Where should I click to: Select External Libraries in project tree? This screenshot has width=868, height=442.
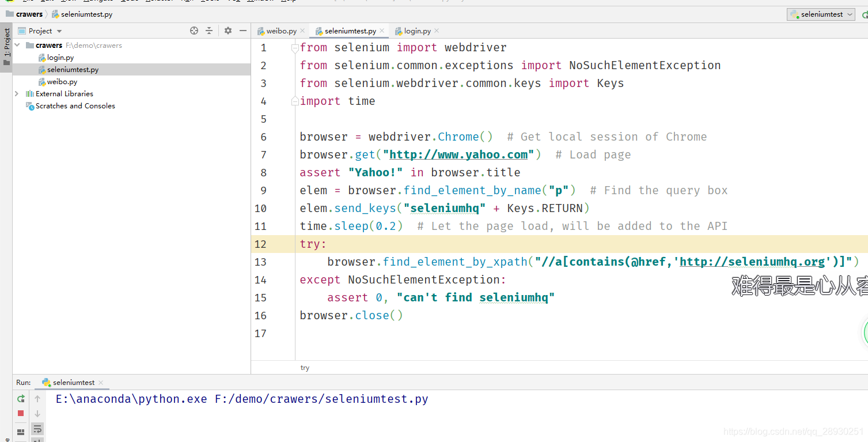64,93
